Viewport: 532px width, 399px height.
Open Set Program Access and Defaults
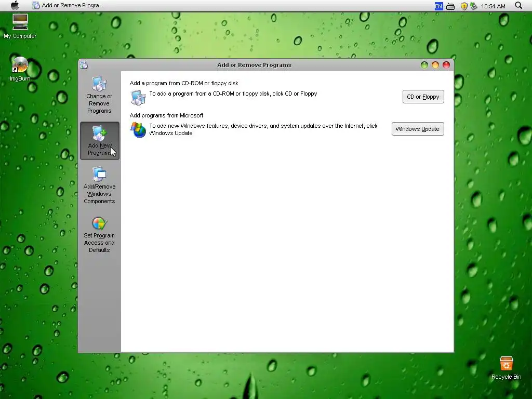click(99, 235)
